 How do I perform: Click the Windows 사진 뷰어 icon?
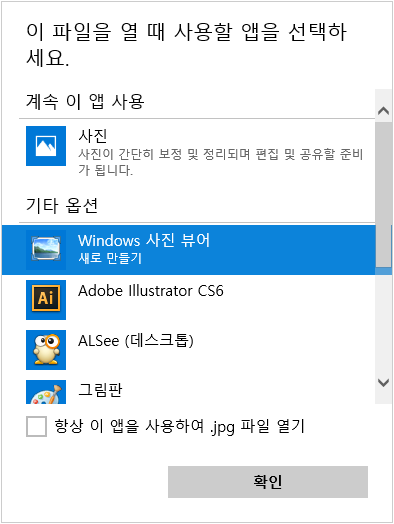tap(46, 250)
